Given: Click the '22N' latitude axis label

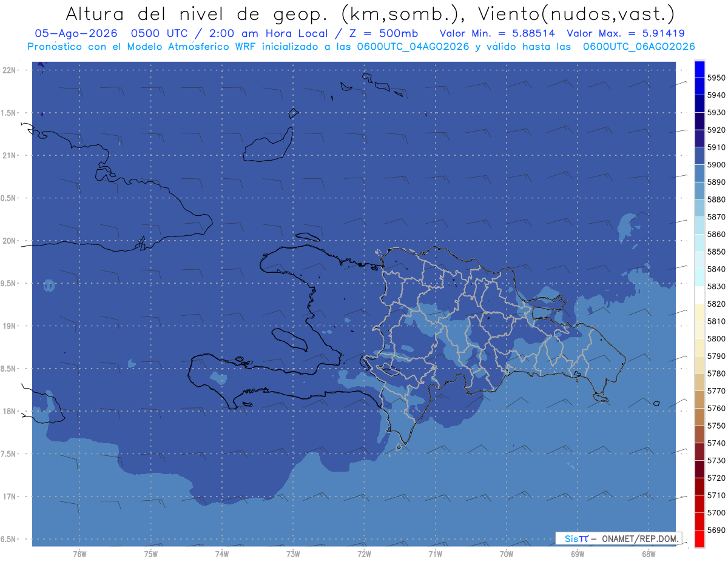Looking at the screenshot, I should click(9, 70).
